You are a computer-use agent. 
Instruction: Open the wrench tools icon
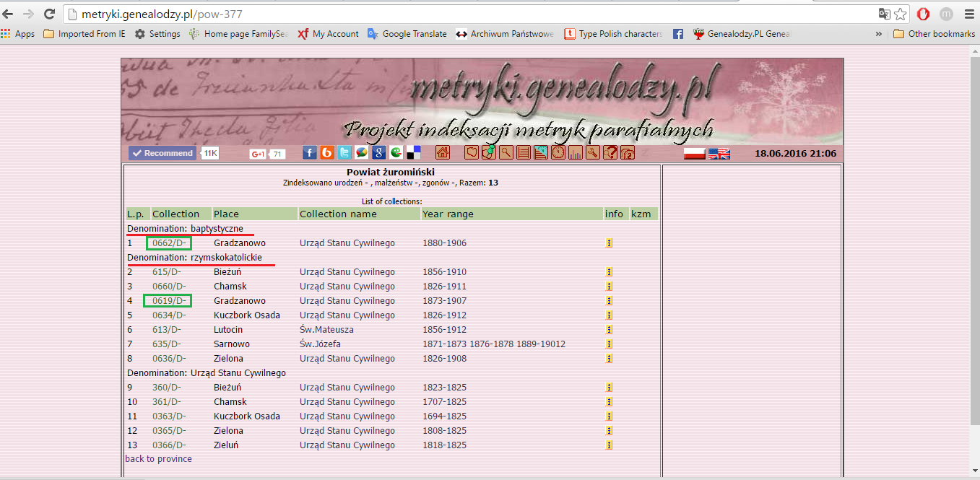[593, 152]
